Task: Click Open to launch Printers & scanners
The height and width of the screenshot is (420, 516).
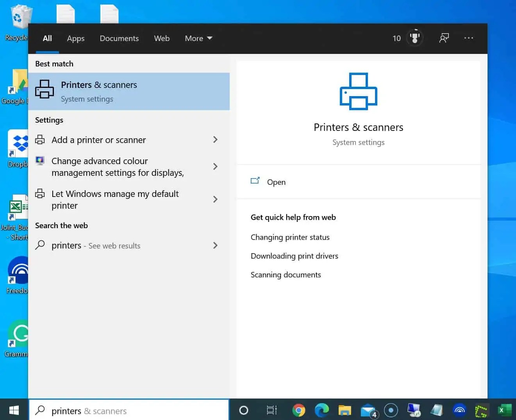Action: (276, 182)
